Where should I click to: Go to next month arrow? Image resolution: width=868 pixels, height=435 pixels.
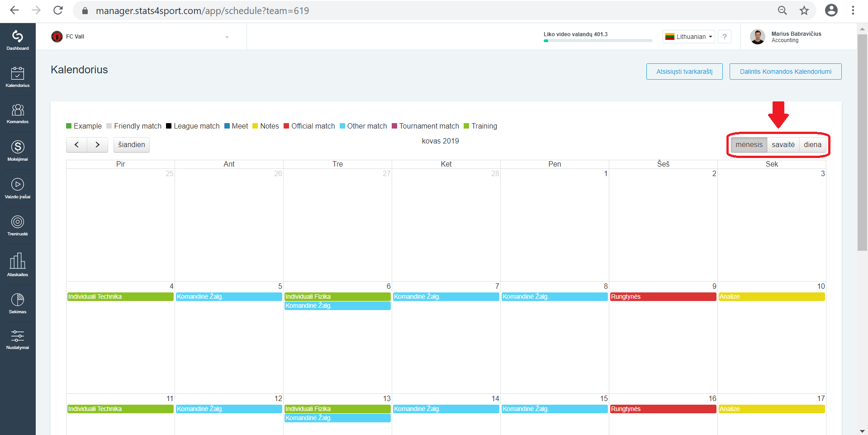97,145
